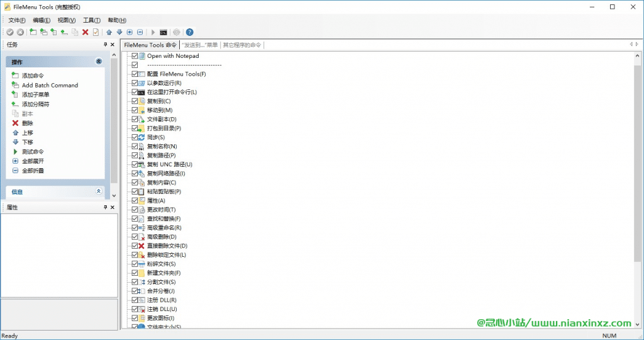This screenshot has width=644, height=340.
Task: Click the Add Submenu toolbar icon
Action: 54,32
